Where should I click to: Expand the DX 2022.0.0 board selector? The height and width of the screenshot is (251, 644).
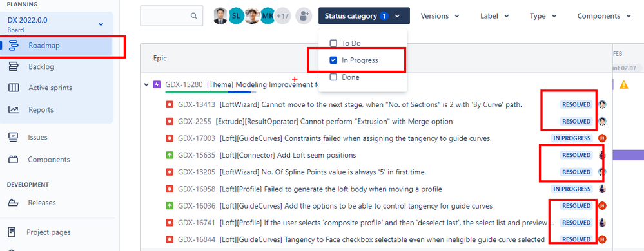[x=101, y=24]
